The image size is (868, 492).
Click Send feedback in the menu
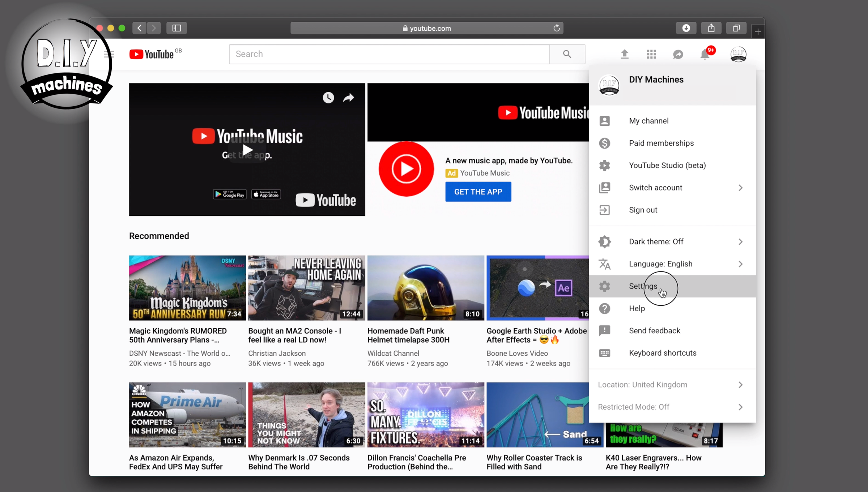point(654,330)
